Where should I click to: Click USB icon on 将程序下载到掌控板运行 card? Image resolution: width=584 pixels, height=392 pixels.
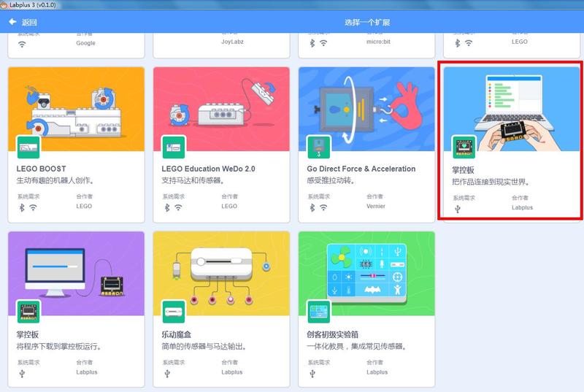click(x=22, y=374)
